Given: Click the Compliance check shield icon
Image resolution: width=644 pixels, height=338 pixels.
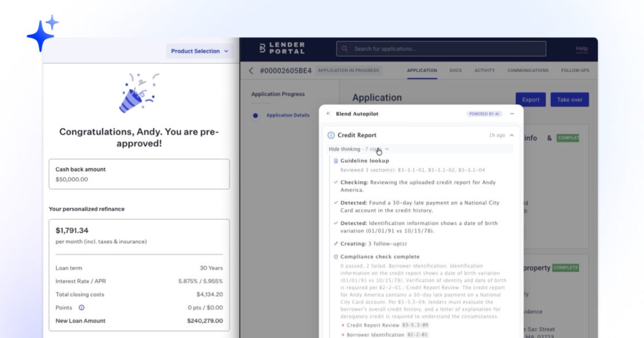Looking at the screenshot, I should 336,257.
